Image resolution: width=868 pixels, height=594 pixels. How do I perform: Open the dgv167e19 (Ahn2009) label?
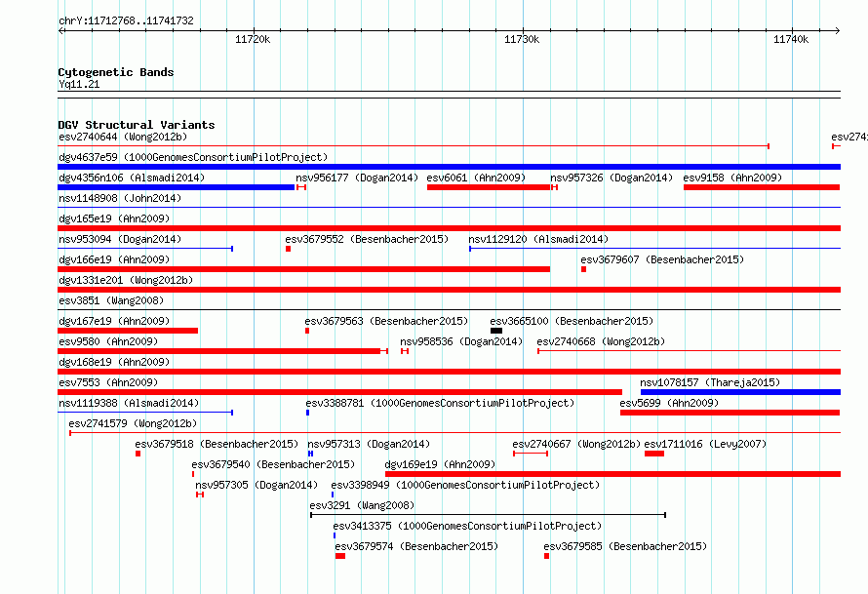tap(114, 321)
